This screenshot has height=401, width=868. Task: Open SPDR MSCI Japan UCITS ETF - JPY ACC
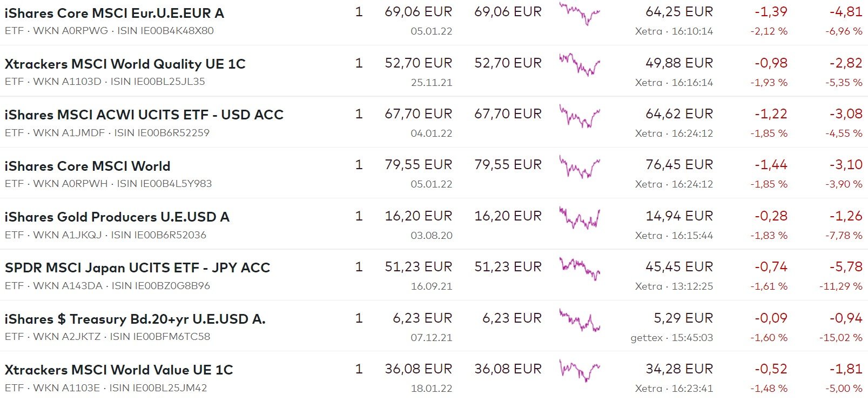click(x=137, y=268)
